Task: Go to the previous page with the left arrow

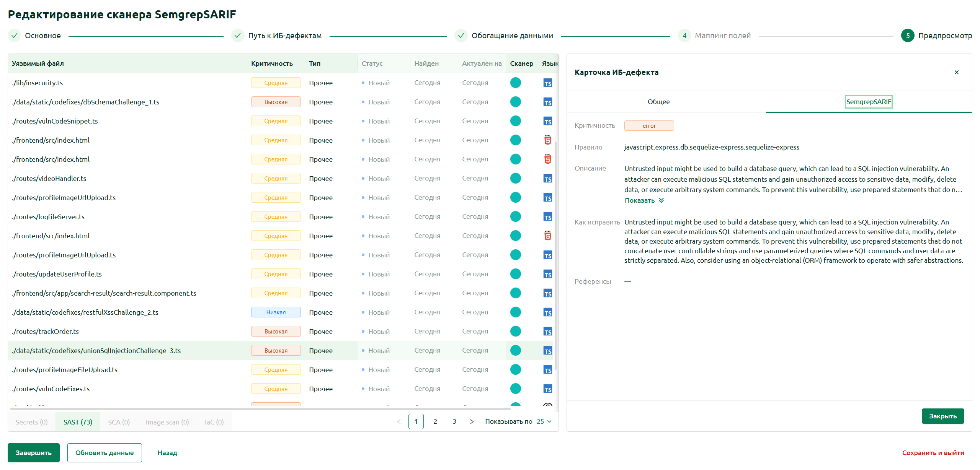Action: click(x=399, y=421)
